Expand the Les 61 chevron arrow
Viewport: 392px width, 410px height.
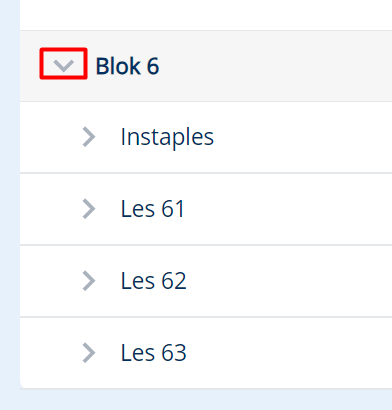click(x=89, y=209)
